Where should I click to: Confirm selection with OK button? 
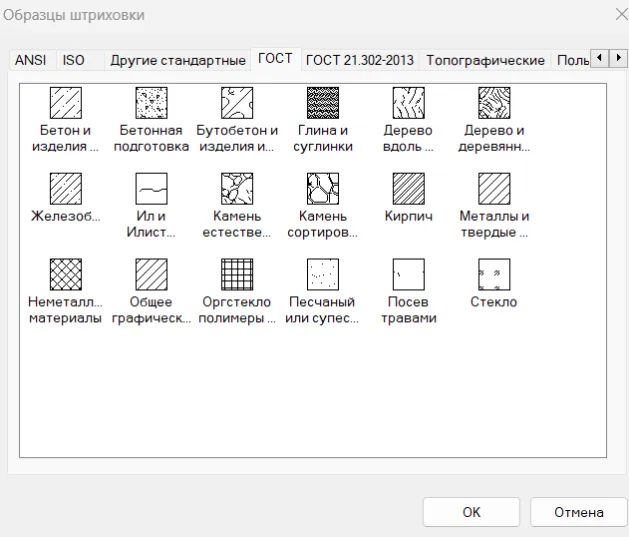(471, 512)
